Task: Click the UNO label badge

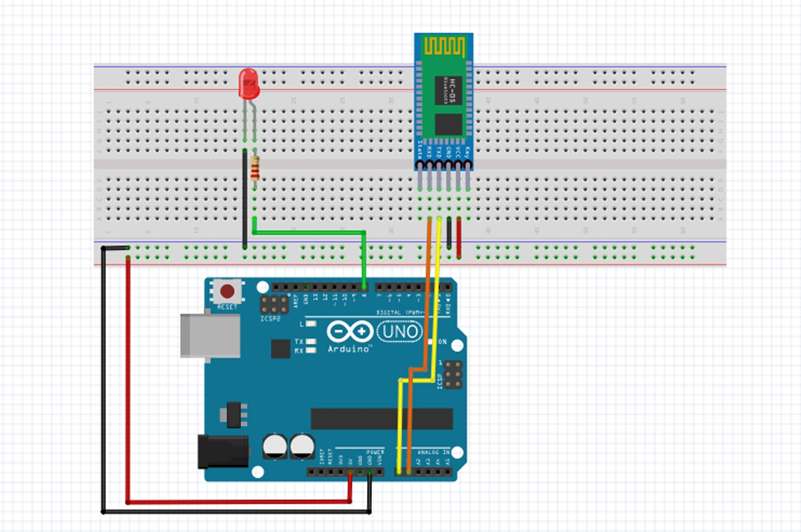Action: [399, 332]
